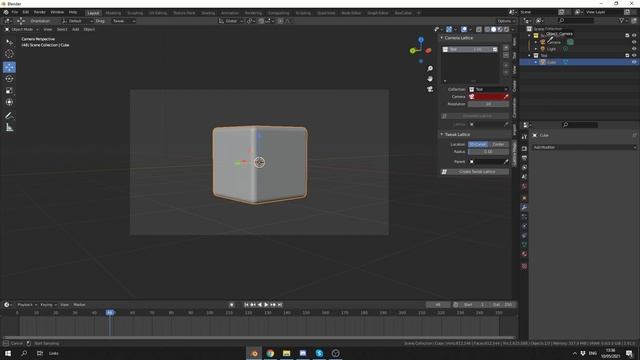Click the Camera field eyedropper icon
Screen dimensions: 640x360
506,97
